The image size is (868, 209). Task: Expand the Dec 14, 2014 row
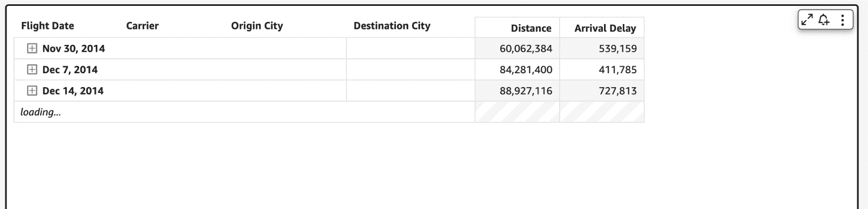pyautogui.click(x=32, y=91)
